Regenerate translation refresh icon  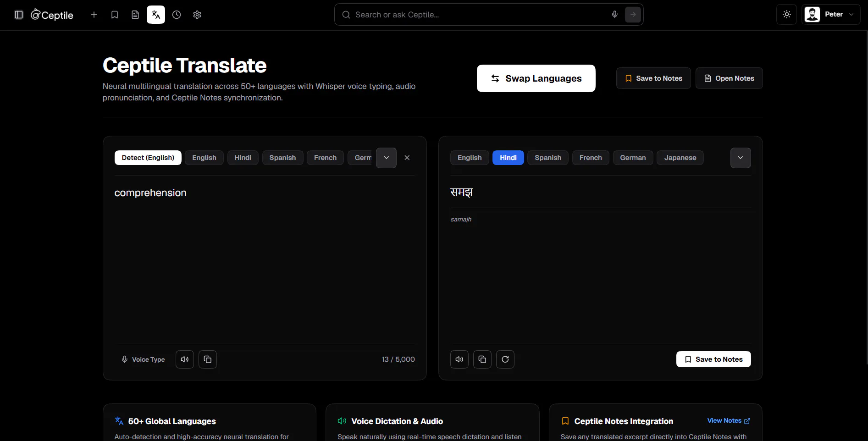click(505, 359)
